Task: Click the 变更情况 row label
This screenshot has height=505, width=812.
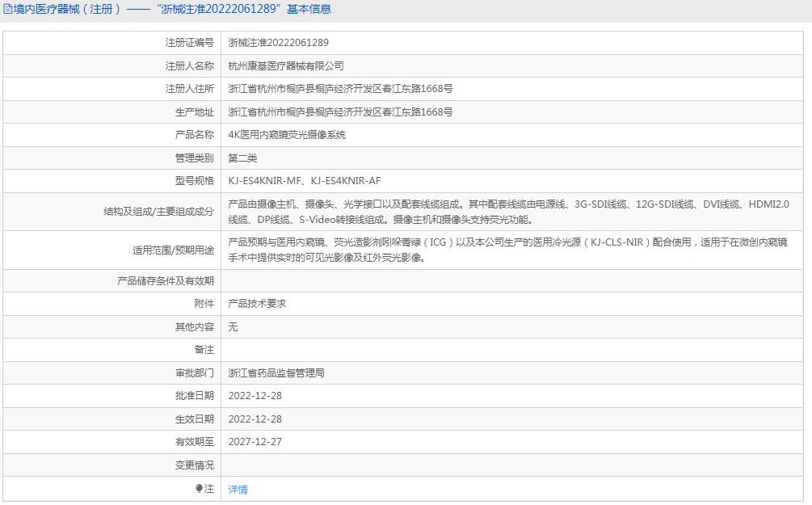Action: coord(195,465)
